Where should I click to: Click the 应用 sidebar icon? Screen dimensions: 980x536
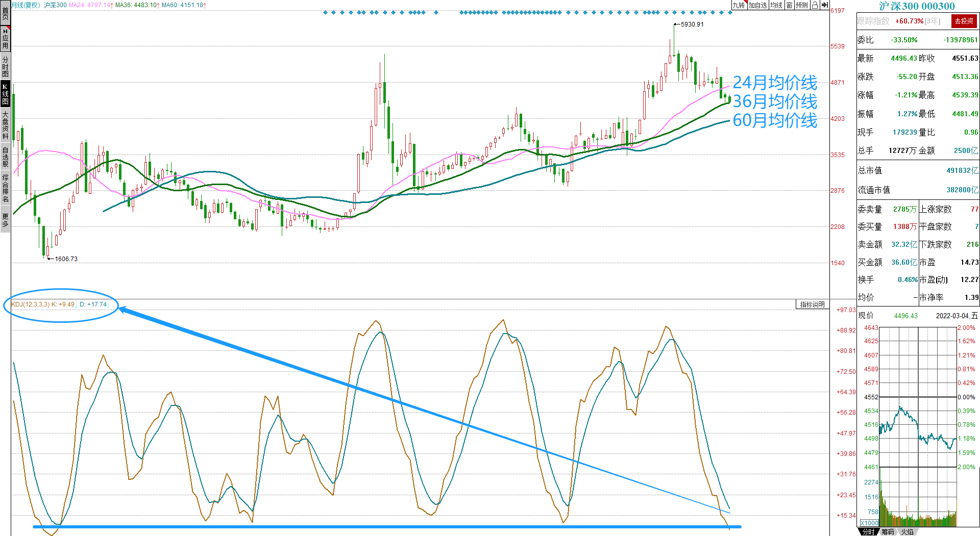click(5, 39)
